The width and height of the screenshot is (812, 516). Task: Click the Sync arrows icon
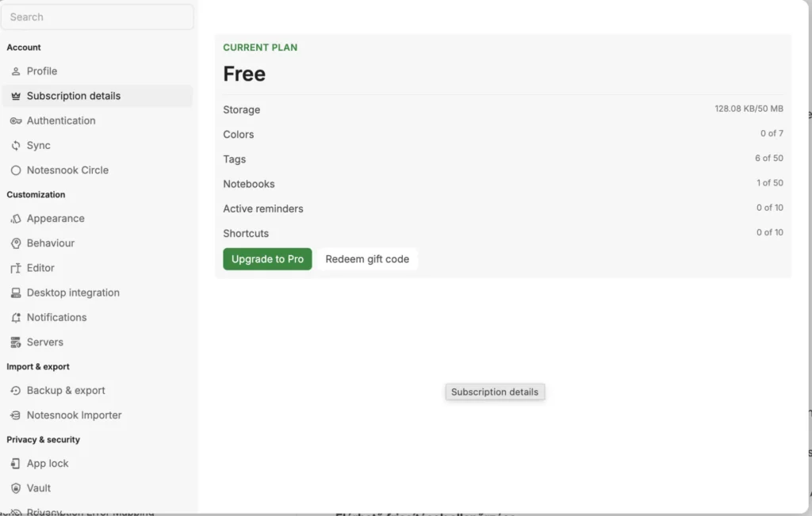coord(16,146)
